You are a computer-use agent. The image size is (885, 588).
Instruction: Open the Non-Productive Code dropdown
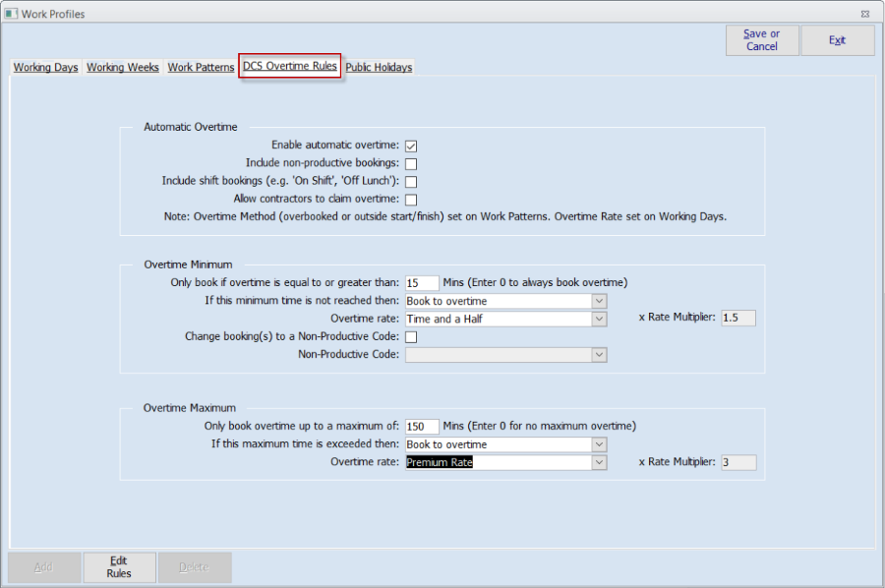click(x=599, y=355)
